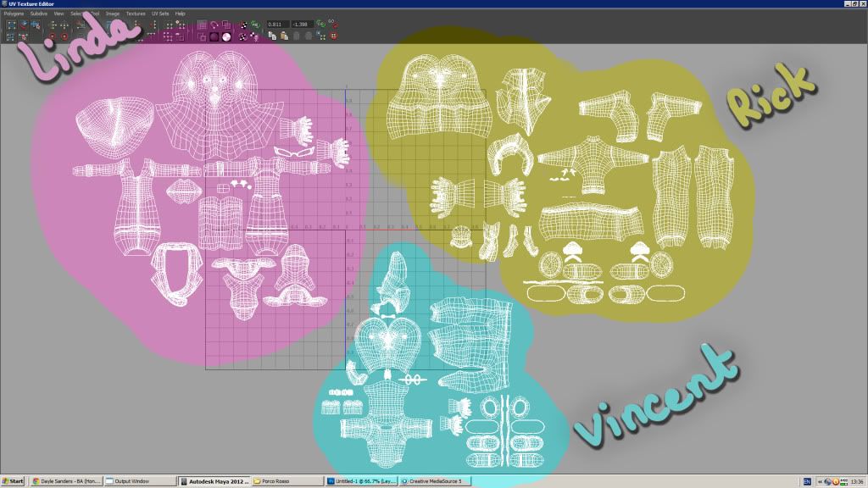
Task: Switch to Dayle Sanders - BA browser window
Action: [66, 481]
